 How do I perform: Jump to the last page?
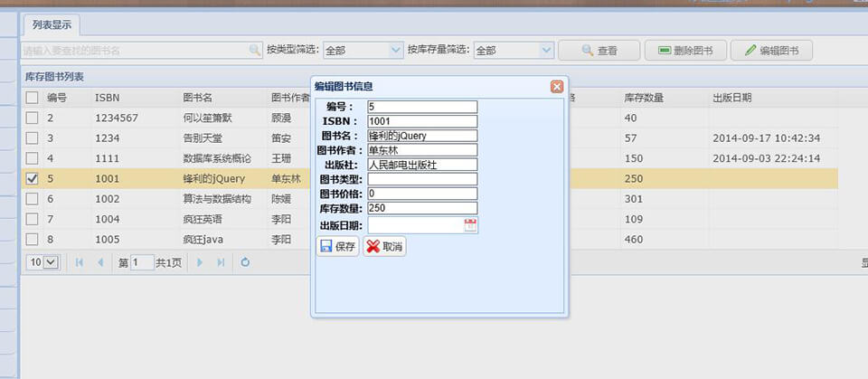[221, 262]
